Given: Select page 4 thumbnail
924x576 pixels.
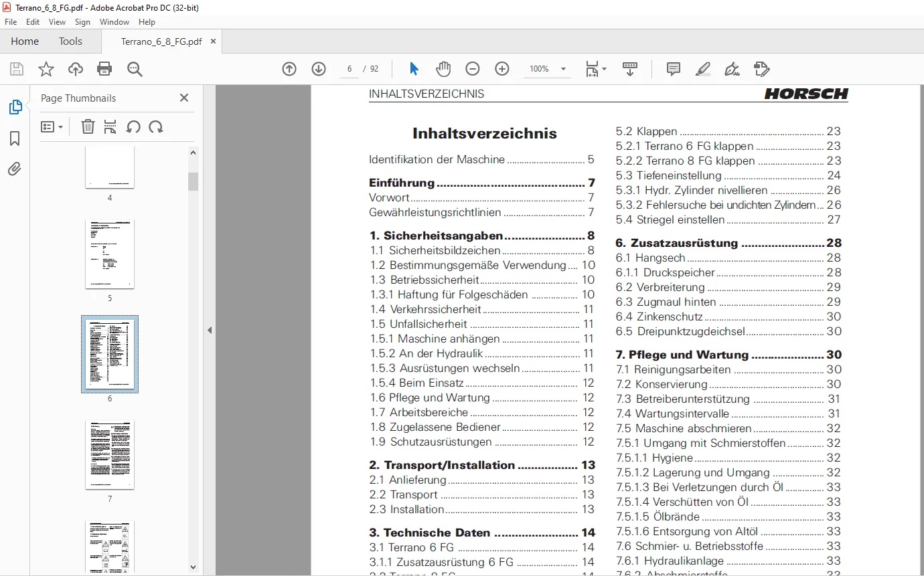Looking at the screenshot, I should (x=110, y=167).
